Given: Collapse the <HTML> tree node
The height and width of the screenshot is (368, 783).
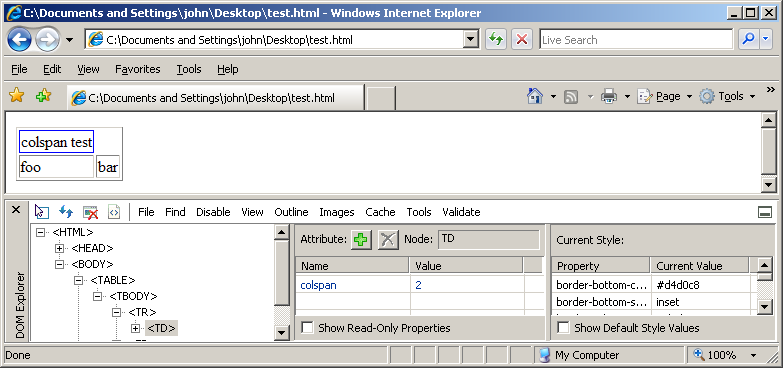Looking at the screenshot, I should coord(40,232).
